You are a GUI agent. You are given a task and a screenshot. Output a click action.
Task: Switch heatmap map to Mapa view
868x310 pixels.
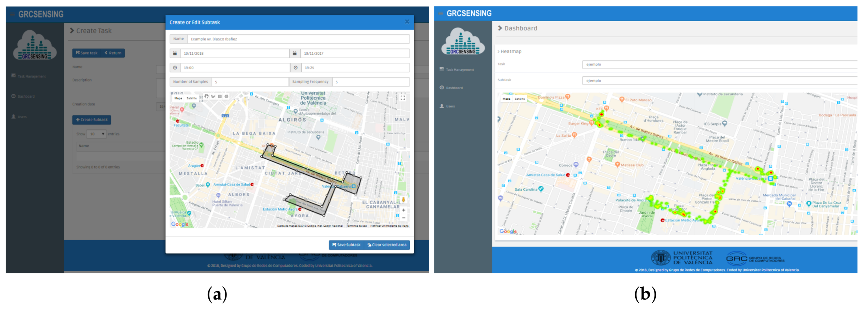pyautogui.click(x=506, y=99)
